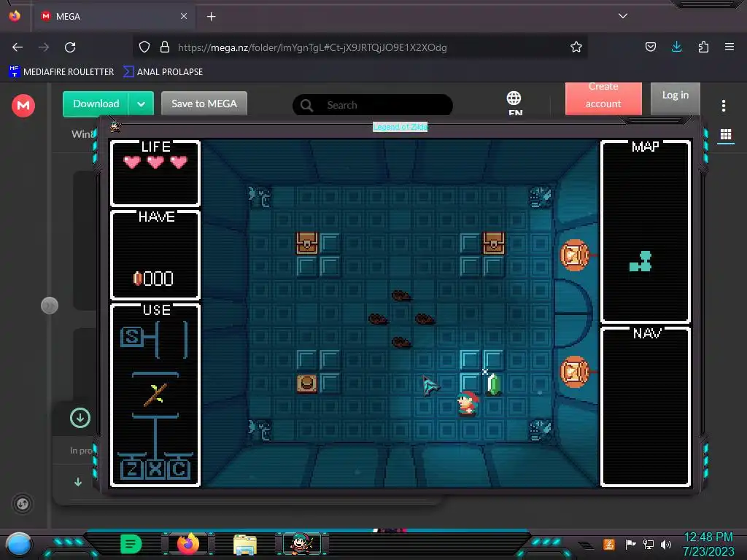Image resolution: width=747 pixels, height=560 pixels.
Task: Click the network tray icon
Action: tap(649, 544)
